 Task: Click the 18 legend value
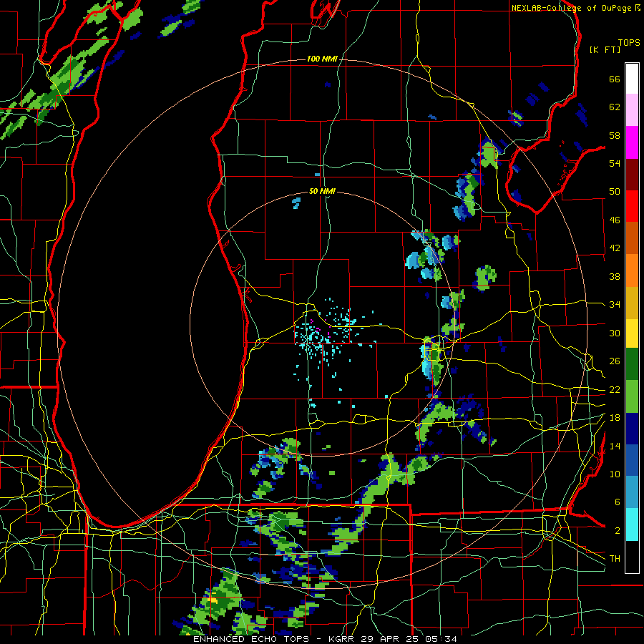615,418
